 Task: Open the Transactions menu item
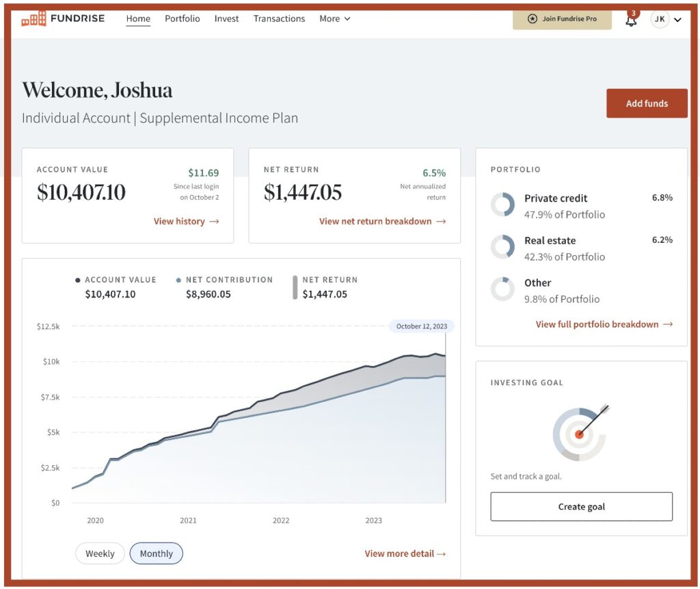(x=279, y=18)
